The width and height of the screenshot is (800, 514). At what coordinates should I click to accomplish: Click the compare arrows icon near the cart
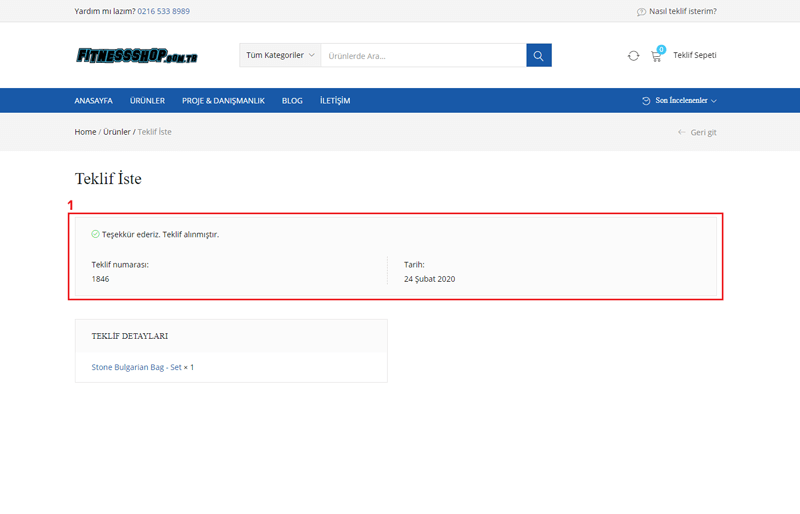coord(633,56)
